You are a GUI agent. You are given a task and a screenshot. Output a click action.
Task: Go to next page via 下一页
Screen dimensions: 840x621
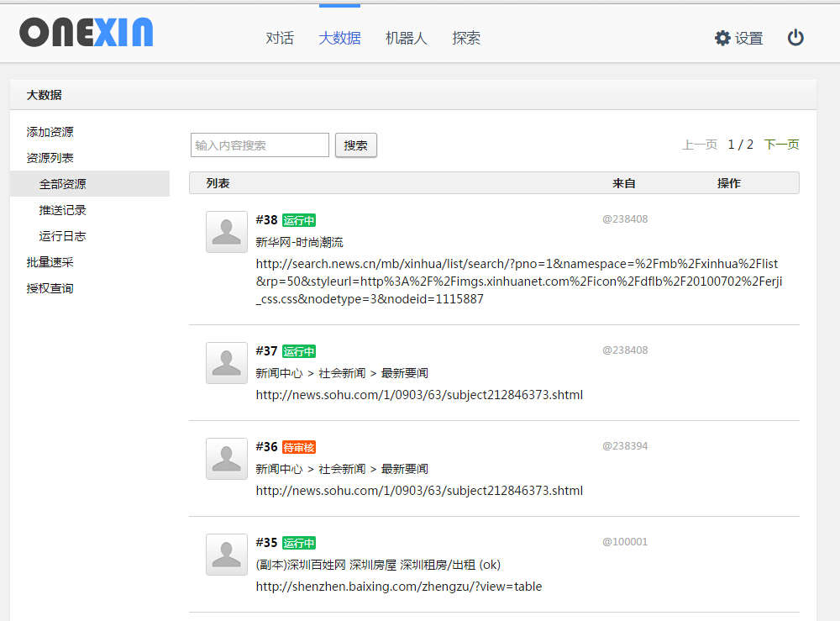[x=781, y=145]
